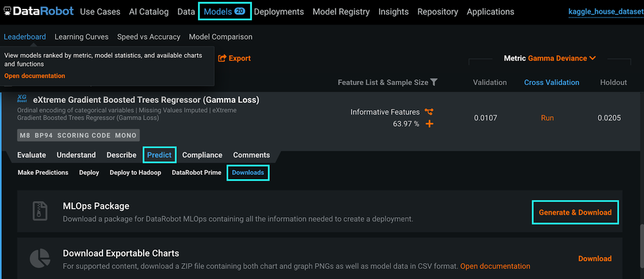Sort by the Validation column
Image resolution: width=644 pixels, height=279 pixels.
tap(489, 82)
